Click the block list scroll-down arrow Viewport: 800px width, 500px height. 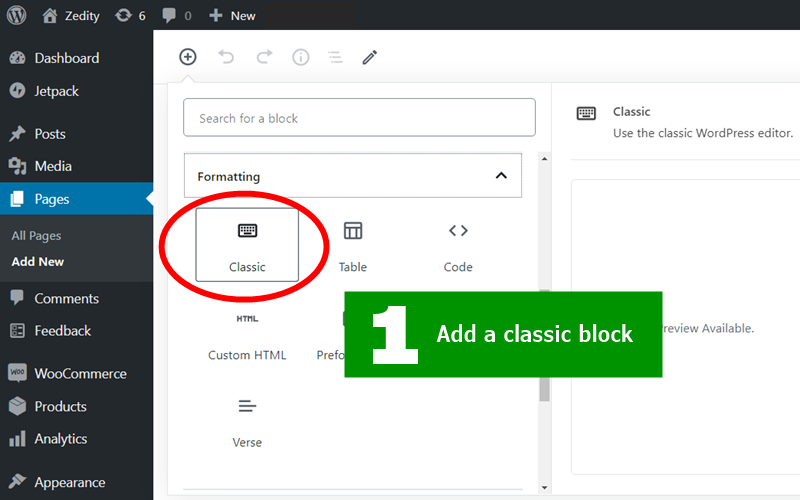pyautogui.click(x=544, y=487)
